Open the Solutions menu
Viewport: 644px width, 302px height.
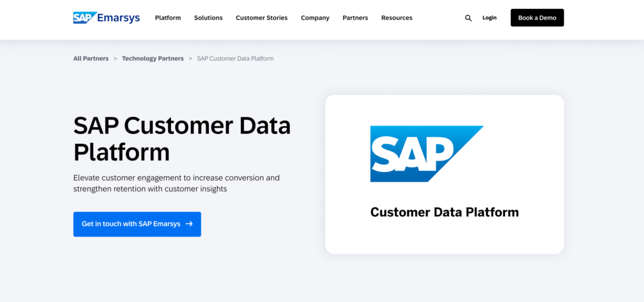[208, 18]
